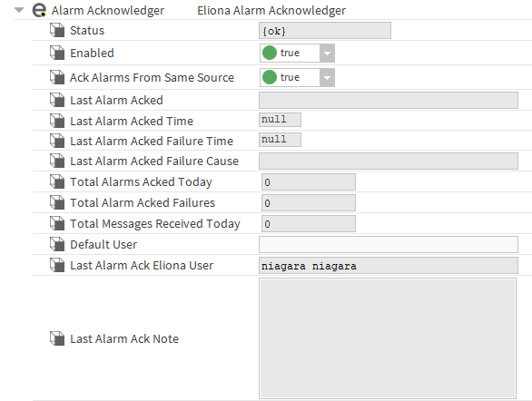Click the Total Alarms Acked Today label

pos(141,181)
